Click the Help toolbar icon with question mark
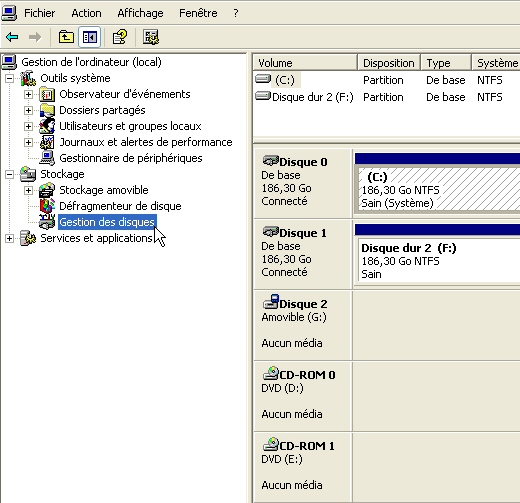Viewport: 520px width, 503px height. 120,37
